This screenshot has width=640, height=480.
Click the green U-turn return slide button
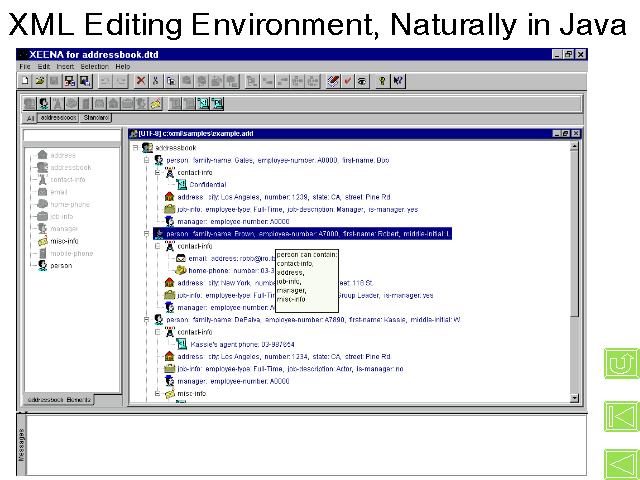[x=621, y=363]
